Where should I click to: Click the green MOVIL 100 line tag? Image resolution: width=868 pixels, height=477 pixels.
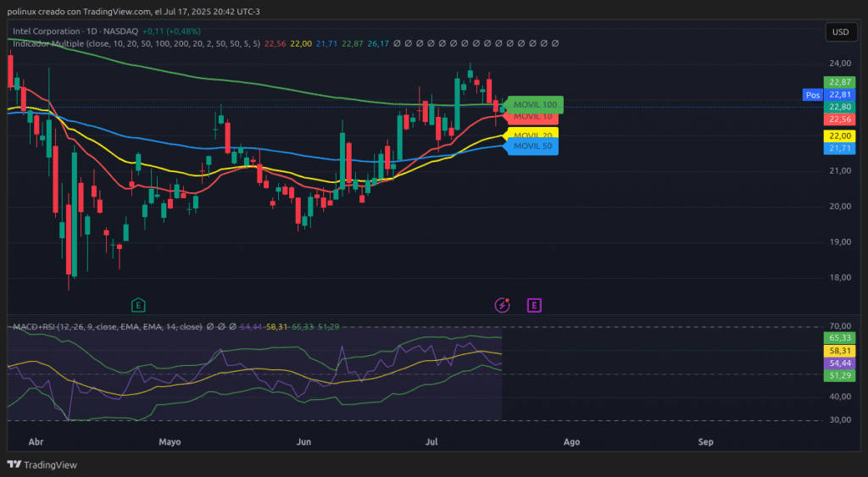(534, 104)
